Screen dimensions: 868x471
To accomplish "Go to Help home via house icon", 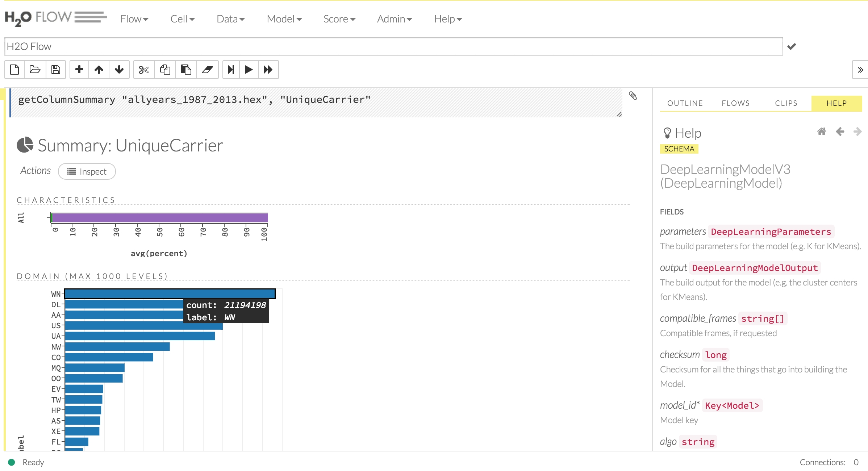I will click(x=822, y=132).
